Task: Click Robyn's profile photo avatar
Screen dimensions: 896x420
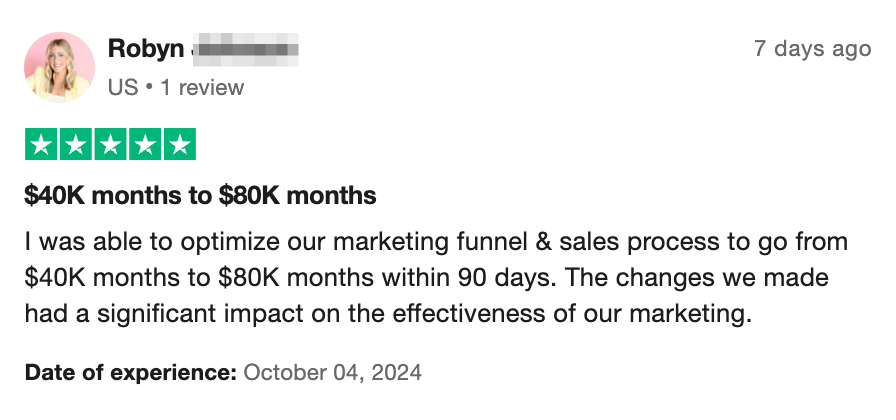Action: [x=59, y=66]
